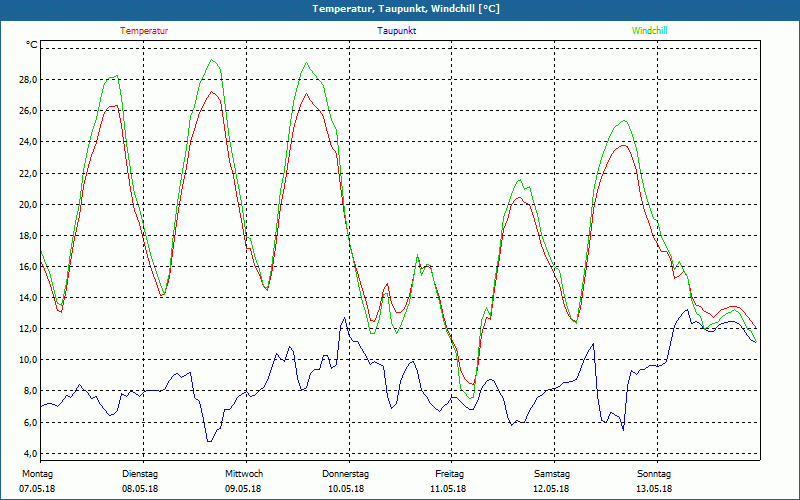Click the 8,0 y-axis value
This screenshot has width=800, height=500.
[x=30, y=391]
